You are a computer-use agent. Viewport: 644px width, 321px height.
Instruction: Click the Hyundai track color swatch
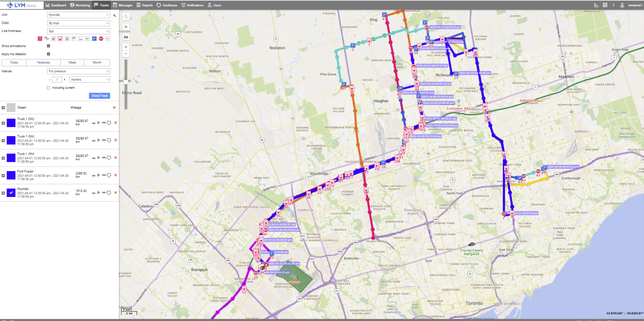pos(11,193)
